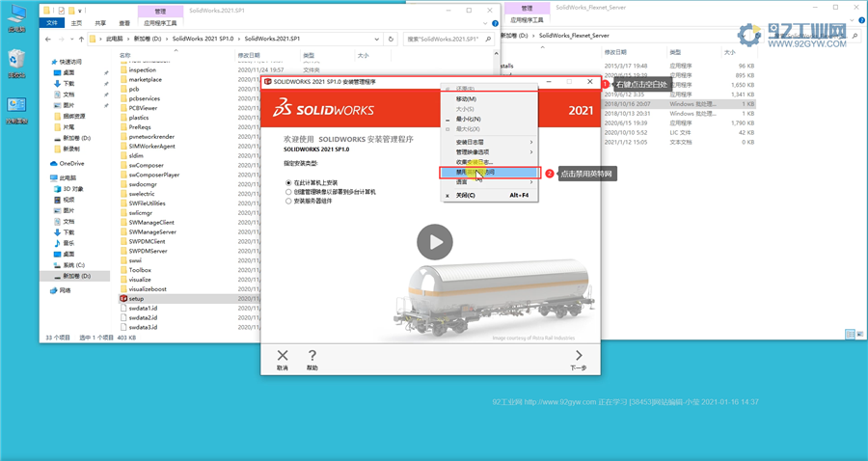868x461 pixels.
Task: Expand the address bar history dropdown
Action: coord(377,39)
